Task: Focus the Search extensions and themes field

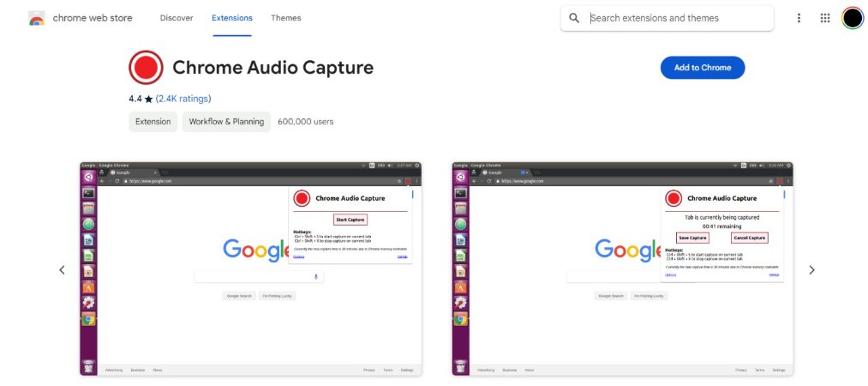Action: 677,18
